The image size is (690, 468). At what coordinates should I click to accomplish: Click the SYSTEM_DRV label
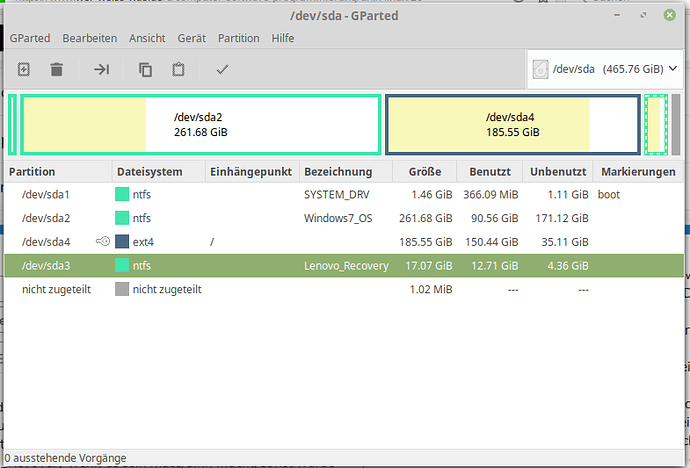tap(337, 194)
